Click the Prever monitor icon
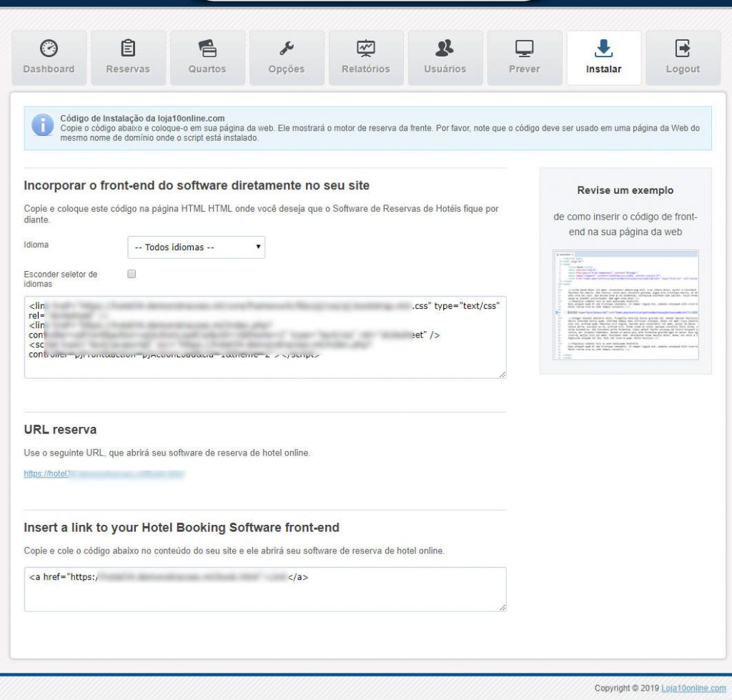 (x=525, y=48)
